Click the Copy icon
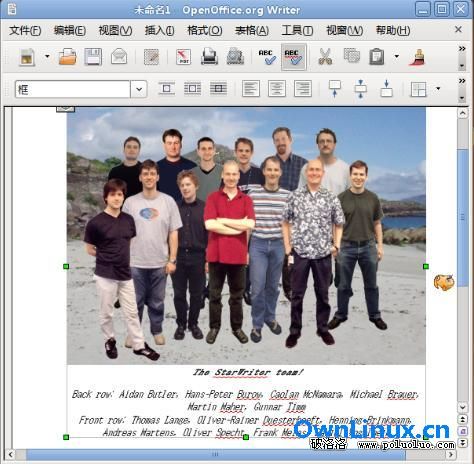Viewport: 474px width, 464px height. (351, 56)
